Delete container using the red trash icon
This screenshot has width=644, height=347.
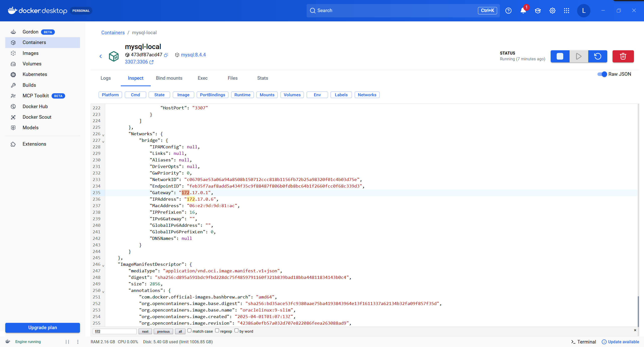click(x=623, y=56)
